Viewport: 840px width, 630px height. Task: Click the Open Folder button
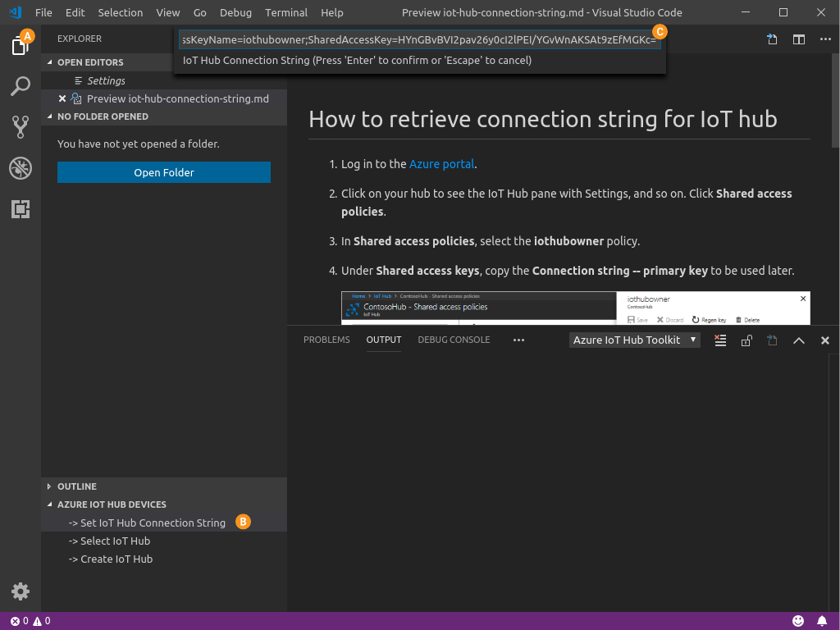tap(163, 172)
